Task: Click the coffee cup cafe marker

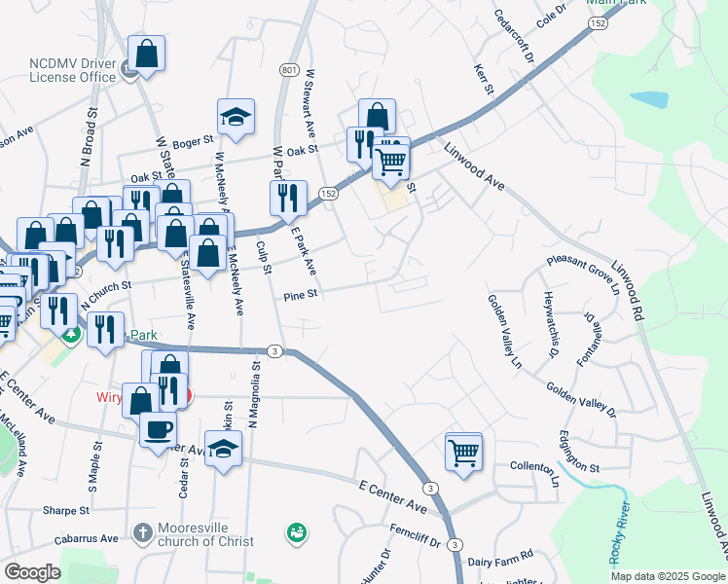Action: tap(158, 429)
